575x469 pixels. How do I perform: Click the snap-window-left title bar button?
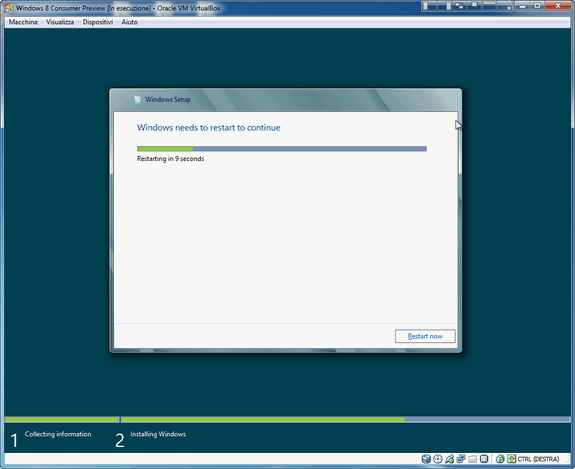[x=429, y=6]
